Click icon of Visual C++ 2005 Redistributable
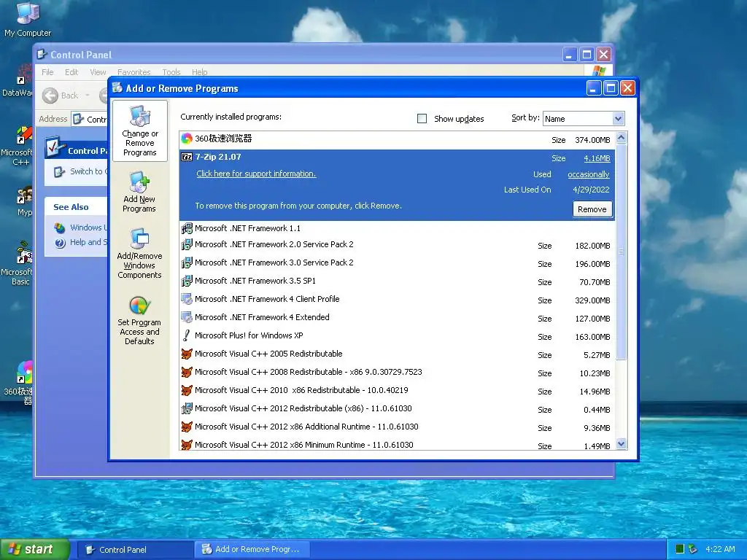The image size is (747, 560). (187, 354)
